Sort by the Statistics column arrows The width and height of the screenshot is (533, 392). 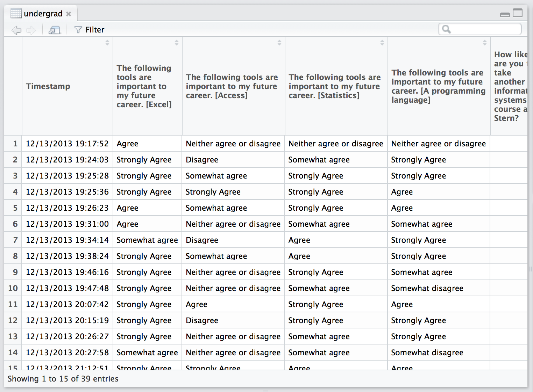click(382, 43)
